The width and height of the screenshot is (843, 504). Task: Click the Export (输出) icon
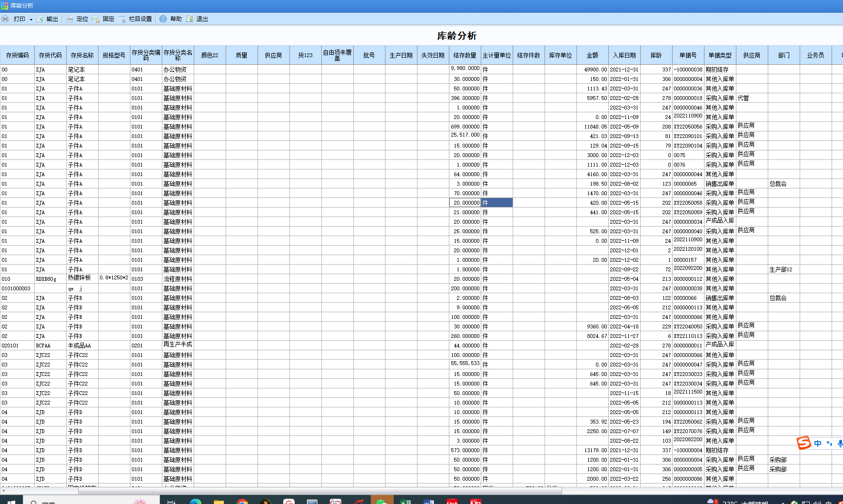[40, 19]
